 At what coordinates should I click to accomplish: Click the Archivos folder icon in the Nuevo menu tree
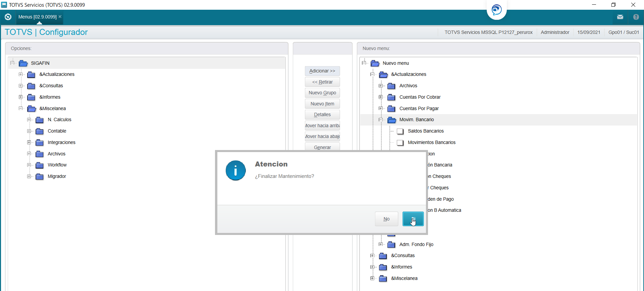pos(391,86)
